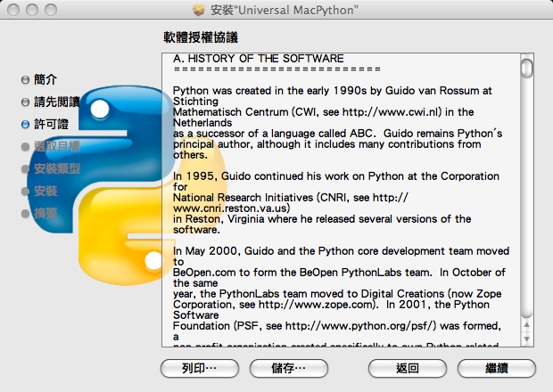Click the www.cnri.reston.va.us text
The width and height of the screenshot is (553, 392).
point(231,208)
